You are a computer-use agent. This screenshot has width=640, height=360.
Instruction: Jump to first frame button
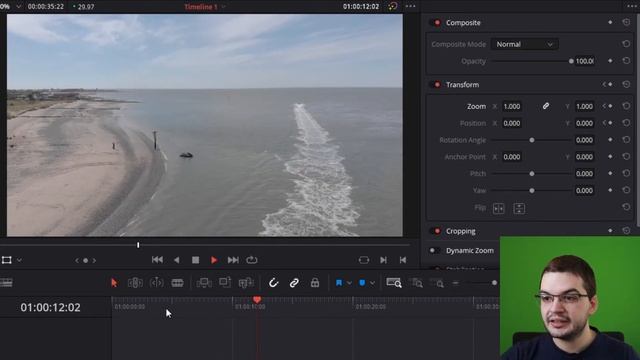[x=157, y=260]
